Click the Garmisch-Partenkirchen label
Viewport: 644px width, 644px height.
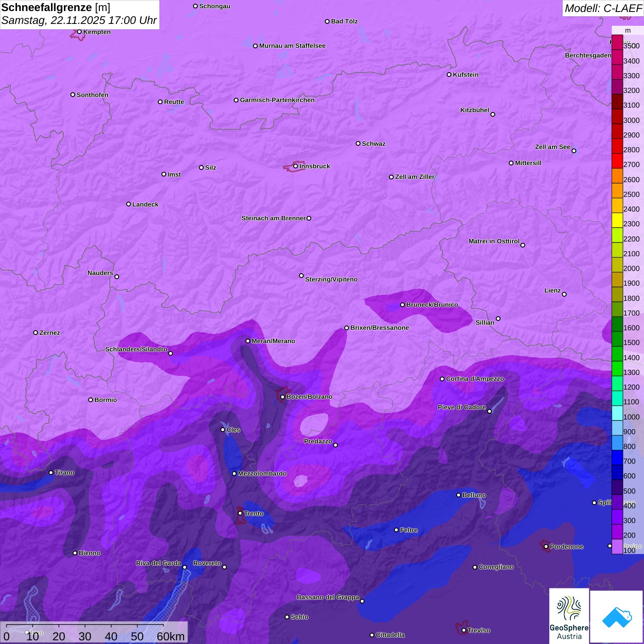277,100
